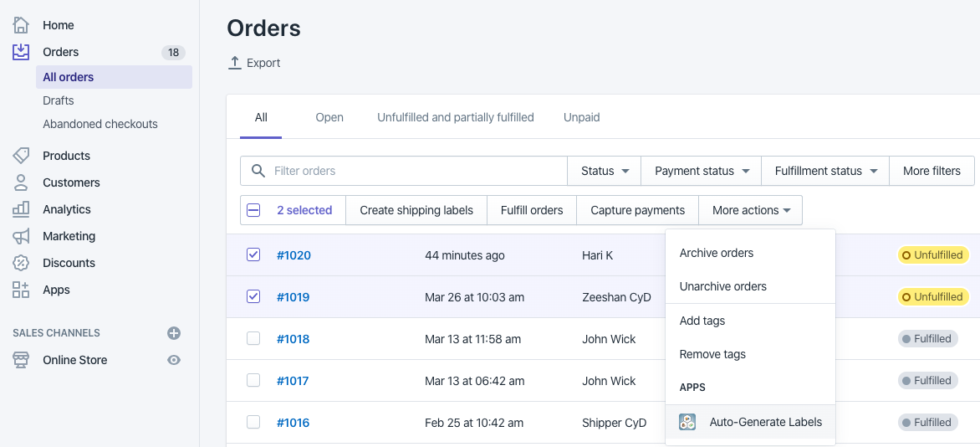The width and height of the screenshot is (980, 447).
Task: Check the order #1018 checkbox
Action: coord(253,339)
